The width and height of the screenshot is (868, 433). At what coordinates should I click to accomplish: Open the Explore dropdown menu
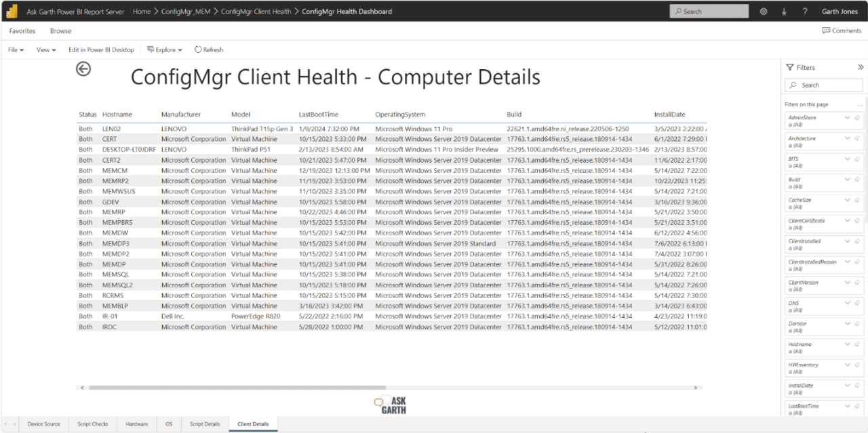[165, 49]
